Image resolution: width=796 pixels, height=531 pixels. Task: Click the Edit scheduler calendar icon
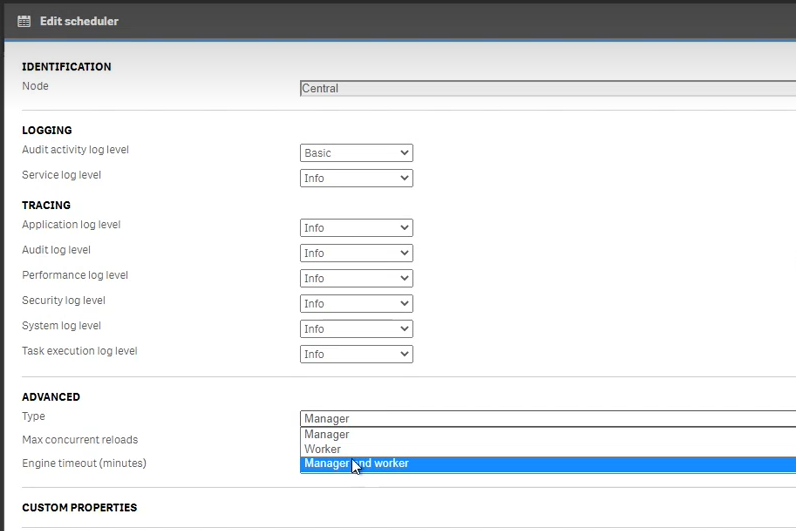pyautogui.click(x=24, y=21)
